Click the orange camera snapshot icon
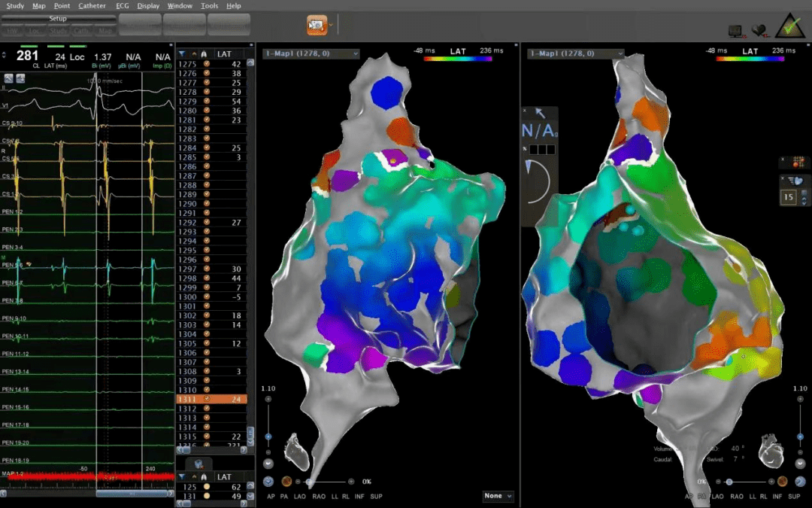Screen dimensions: 812x508 pos(317,26)
